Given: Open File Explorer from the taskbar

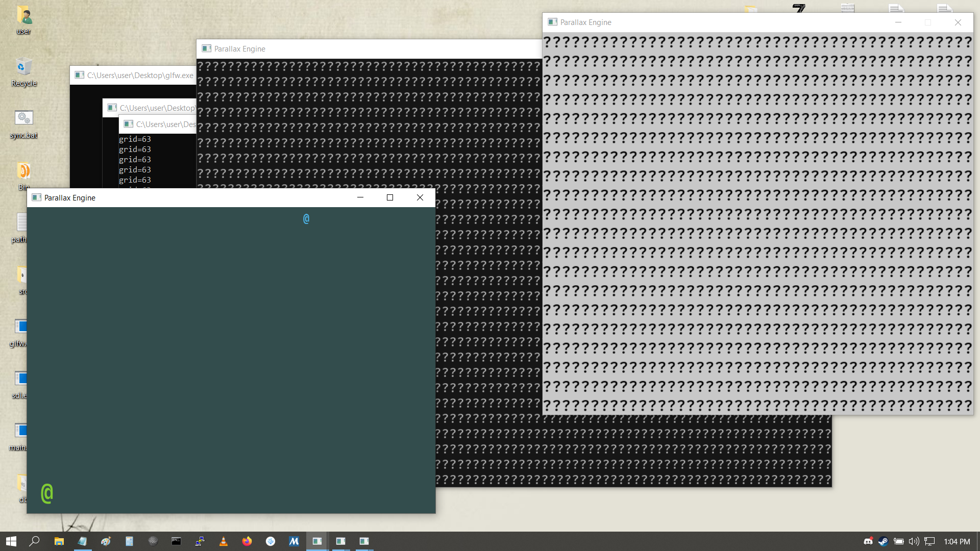Looking at the screenshot, I should (59, 541).
